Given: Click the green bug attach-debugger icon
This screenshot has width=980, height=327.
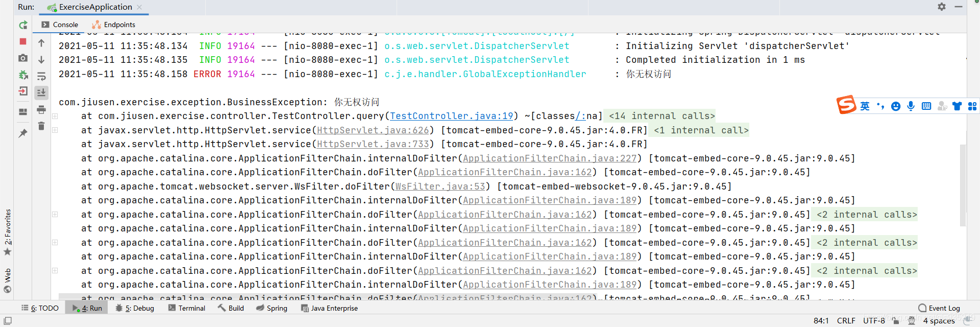Looking at the screenshot, I should 23,75.
